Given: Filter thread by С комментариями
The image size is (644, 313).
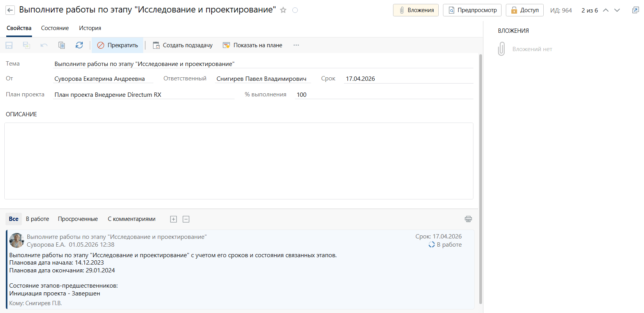Looking at the screenshot, I should [132, 219].
